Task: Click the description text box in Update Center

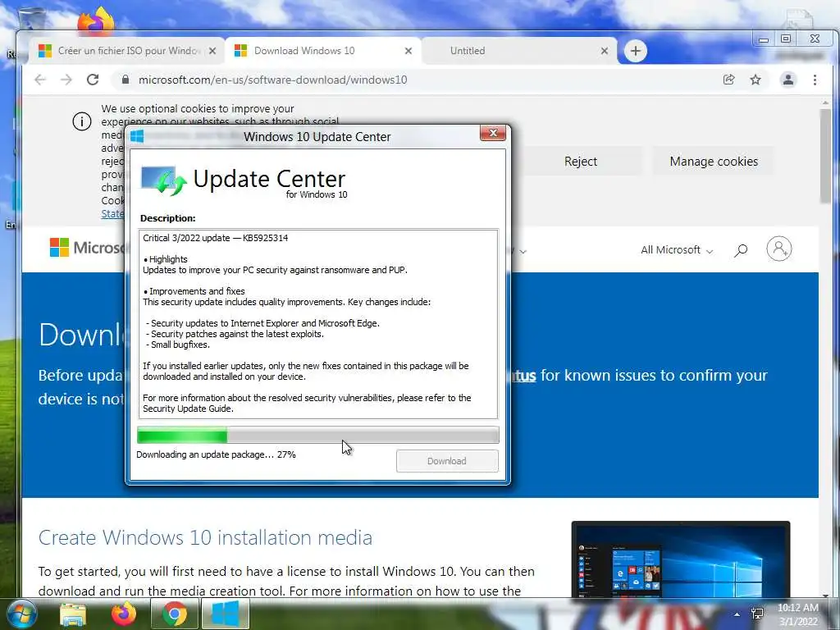Action: [317, 323]
